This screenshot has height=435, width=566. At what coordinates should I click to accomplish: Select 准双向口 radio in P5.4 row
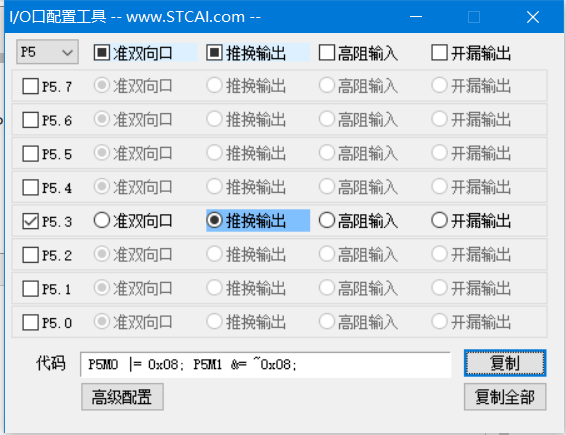tap(102, 187)
